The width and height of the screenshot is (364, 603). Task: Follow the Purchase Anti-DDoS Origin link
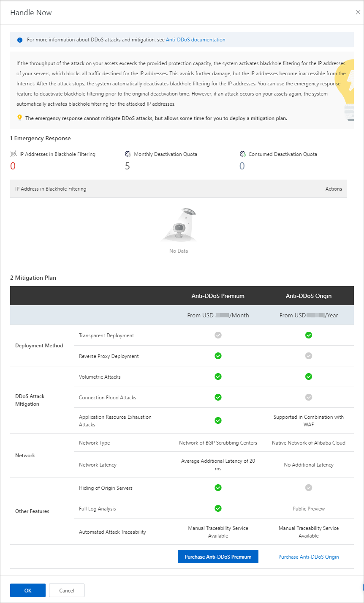[x=309, y=557]
